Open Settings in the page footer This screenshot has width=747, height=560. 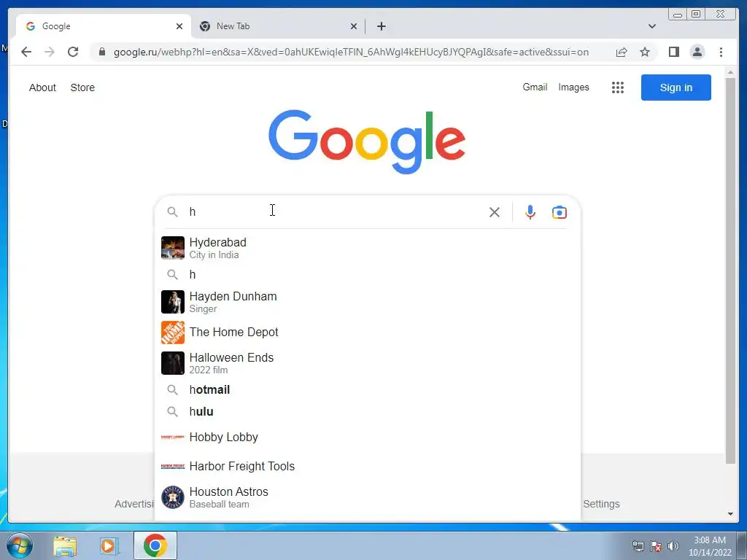coord(601,504)
